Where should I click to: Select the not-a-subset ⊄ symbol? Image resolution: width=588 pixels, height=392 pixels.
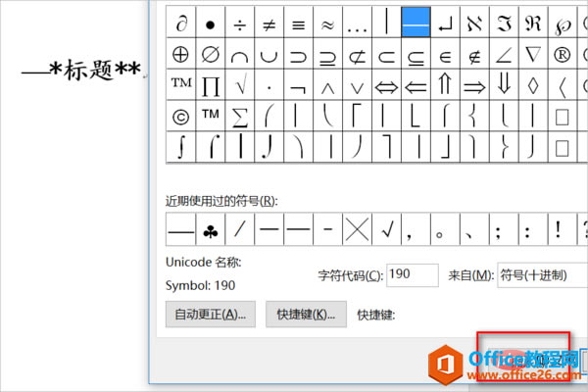(x=357, y=53)
